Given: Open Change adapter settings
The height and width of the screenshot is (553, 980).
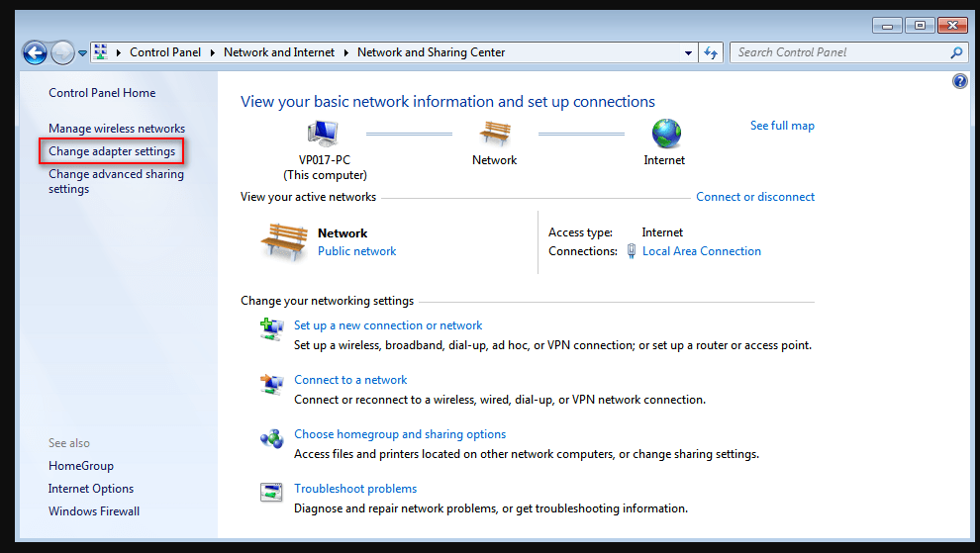Looking at the screenshot, I should [x=112, y=151].
